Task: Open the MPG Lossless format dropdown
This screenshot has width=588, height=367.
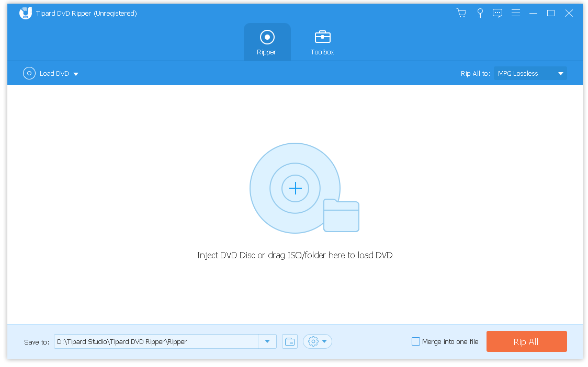Action: pos(529,73)
